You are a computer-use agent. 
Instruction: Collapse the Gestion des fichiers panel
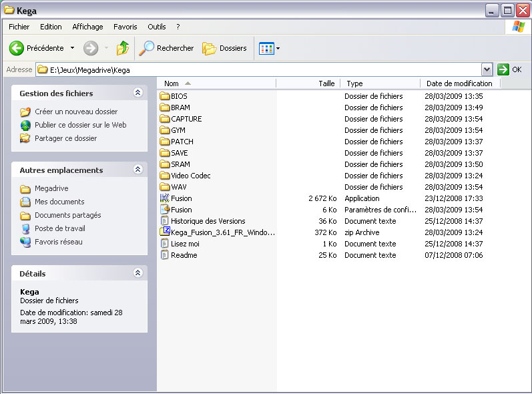[138, 93]
